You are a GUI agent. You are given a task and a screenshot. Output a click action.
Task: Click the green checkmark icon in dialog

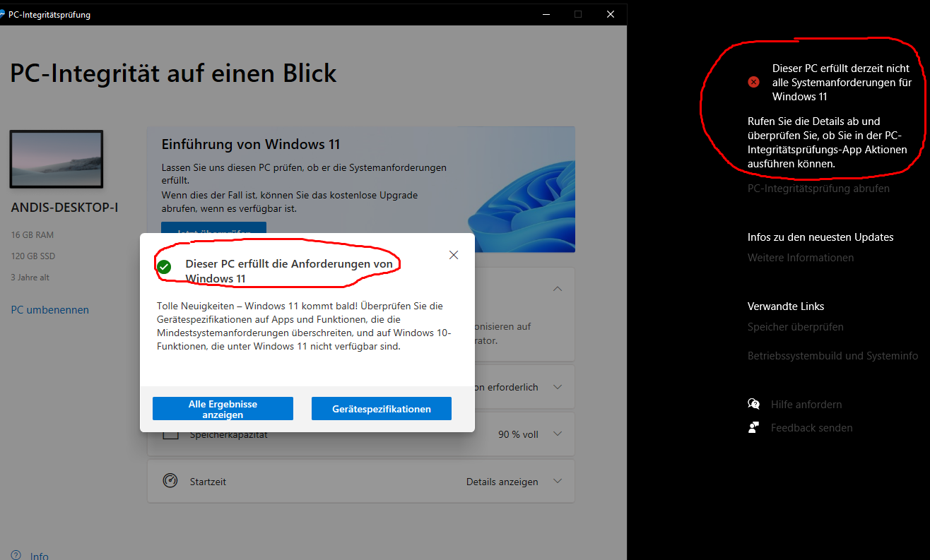[164, 267]
